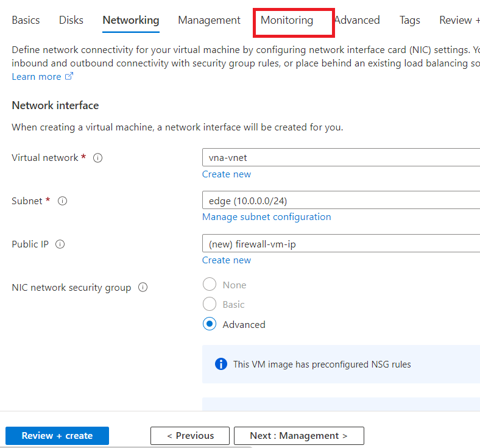Viewport: 480px width, 448px height.
Task: Select Advanced network security group option
Action: 210,324
